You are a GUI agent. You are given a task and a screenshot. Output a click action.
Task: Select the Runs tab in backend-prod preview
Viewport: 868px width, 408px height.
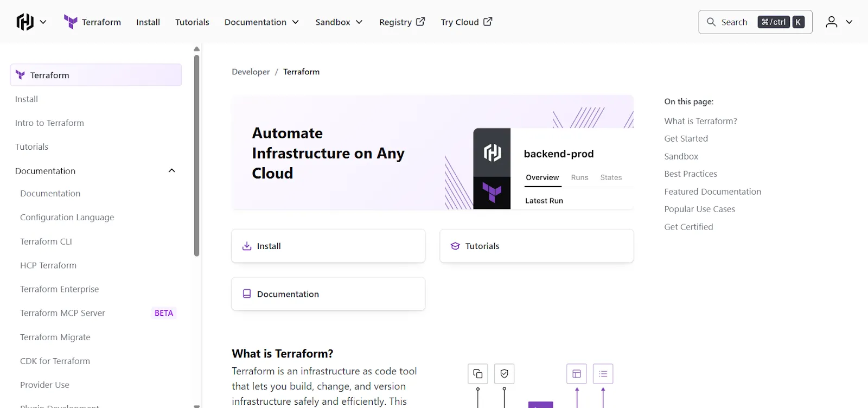tap(579, 177)
